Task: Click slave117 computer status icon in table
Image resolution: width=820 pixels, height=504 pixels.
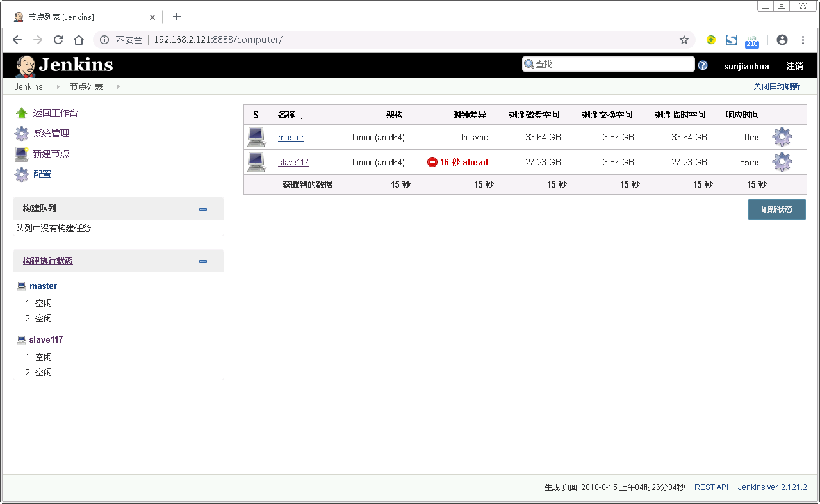Action: point(257,162)
